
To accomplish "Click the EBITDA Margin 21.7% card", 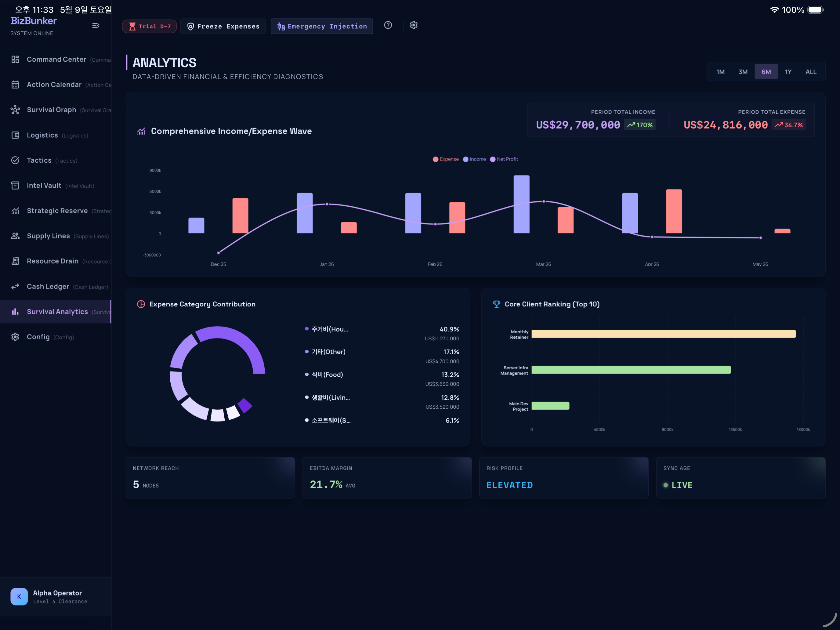I will point(387,478).
